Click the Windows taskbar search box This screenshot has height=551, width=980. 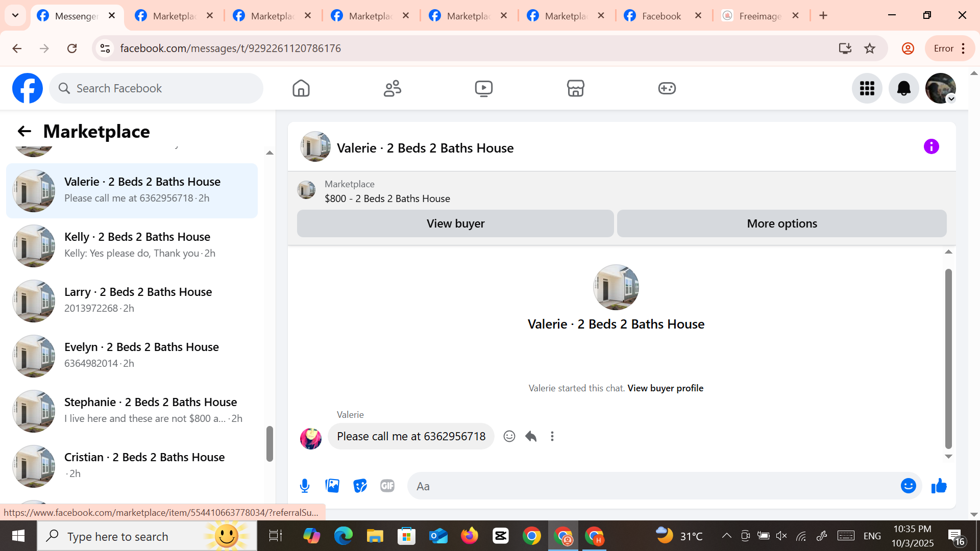[147, 536]
